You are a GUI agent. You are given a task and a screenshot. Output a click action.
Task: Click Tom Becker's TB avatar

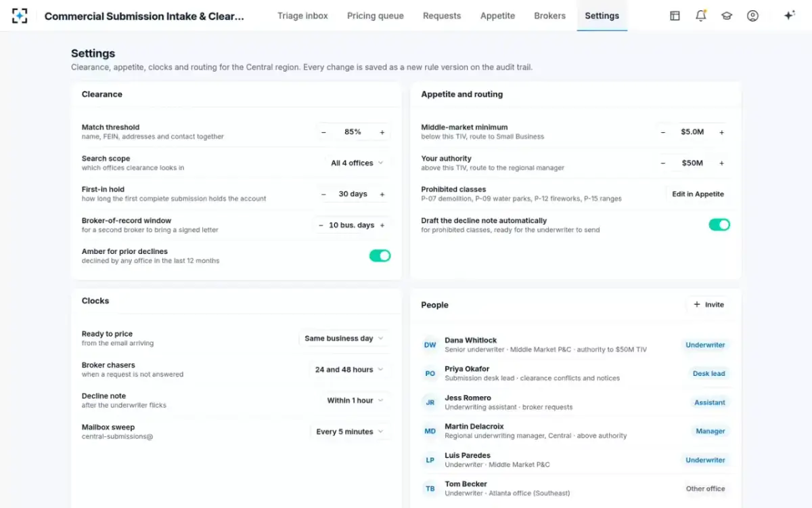tap(430, 489)
